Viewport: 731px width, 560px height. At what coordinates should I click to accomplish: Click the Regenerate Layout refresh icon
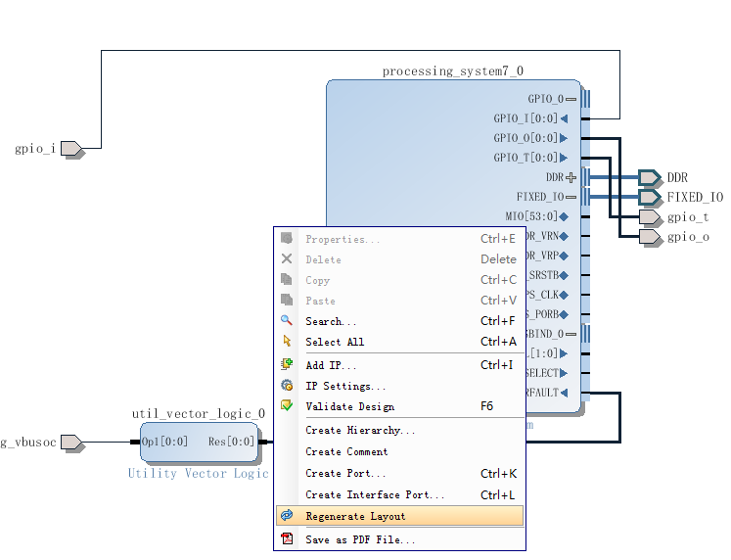(x=287, y=515)
